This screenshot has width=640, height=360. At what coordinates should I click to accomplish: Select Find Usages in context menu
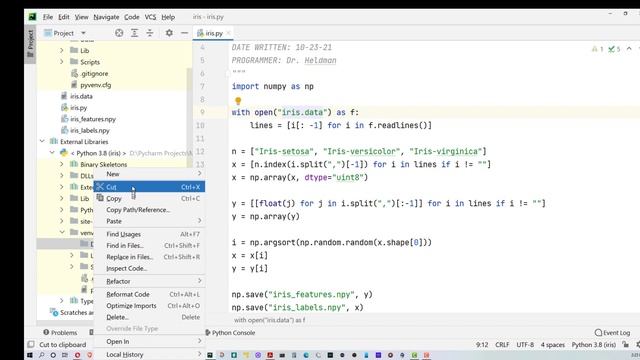click(x=149, y=234)
